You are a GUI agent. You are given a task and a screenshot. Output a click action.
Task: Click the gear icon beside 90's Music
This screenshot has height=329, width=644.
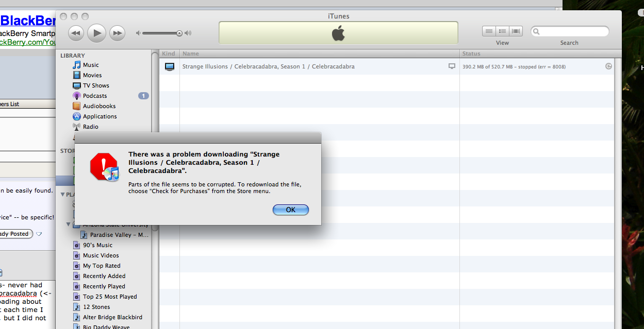tap(77, 245)
